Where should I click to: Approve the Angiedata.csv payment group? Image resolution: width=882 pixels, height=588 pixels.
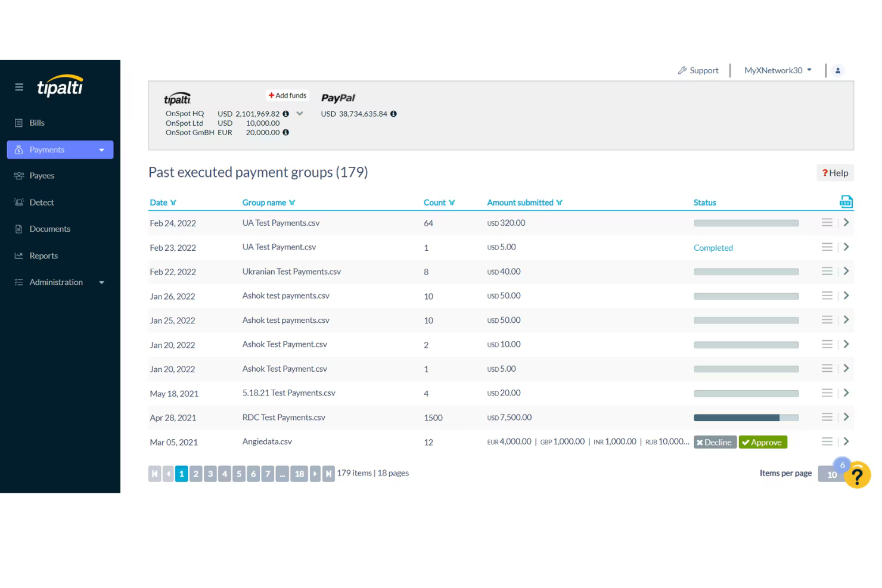763,442
